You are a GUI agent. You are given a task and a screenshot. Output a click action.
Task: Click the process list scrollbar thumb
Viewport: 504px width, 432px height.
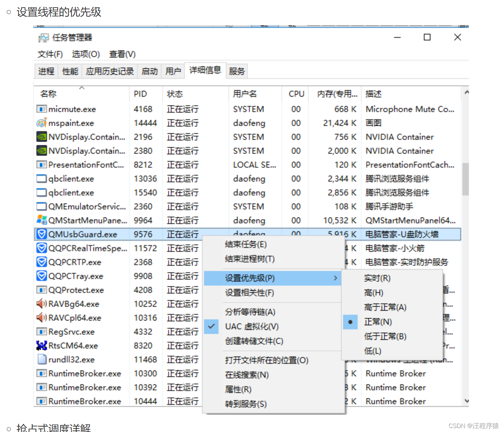(x=466, y=179)
